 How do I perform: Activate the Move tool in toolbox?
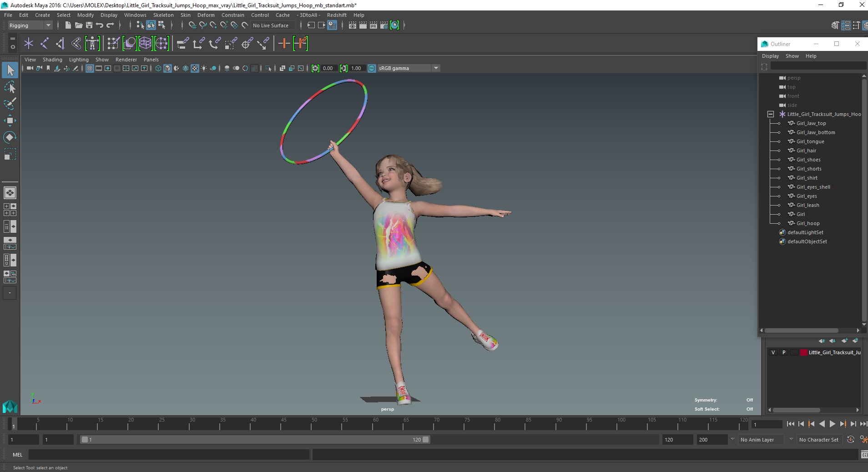(x=10, y=121)
